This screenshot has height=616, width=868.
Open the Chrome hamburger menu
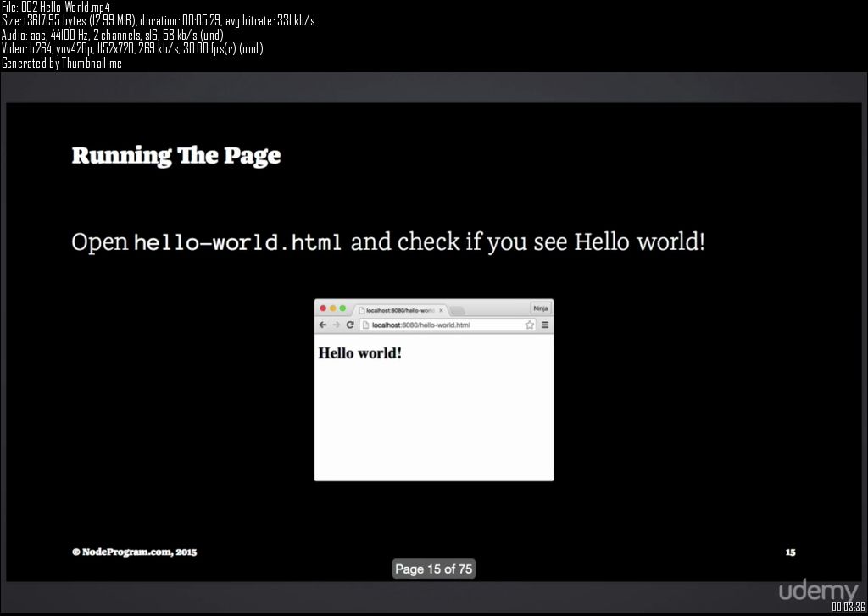(x=545, y=325)
